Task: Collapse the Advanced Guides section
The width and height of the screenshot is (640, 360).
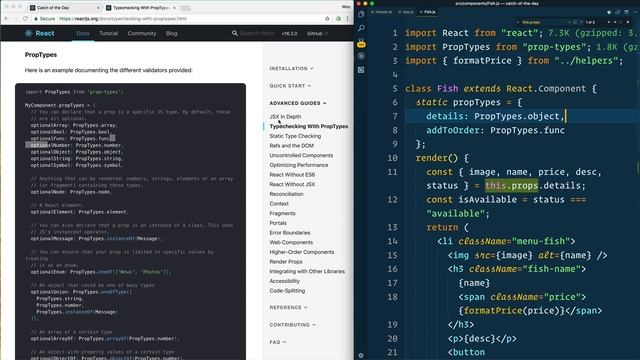Action: [298, 103]
